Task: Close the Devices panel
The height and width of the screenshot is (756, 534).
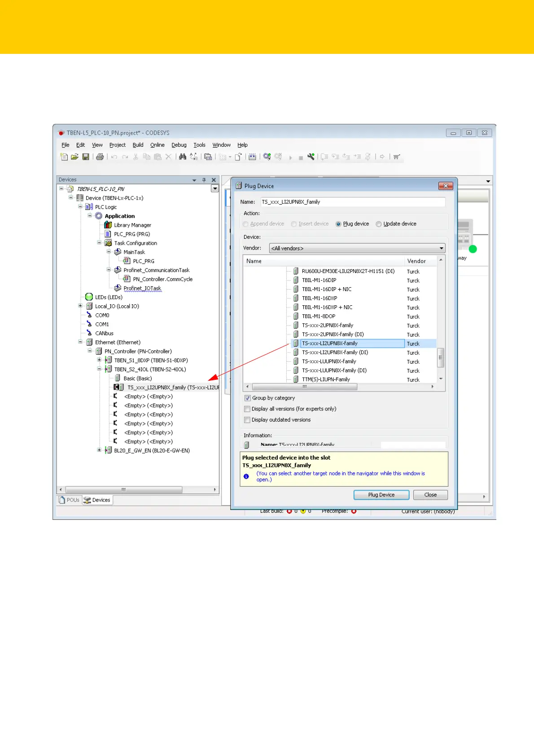Action: pyautogui.click(x=214, y=180)
